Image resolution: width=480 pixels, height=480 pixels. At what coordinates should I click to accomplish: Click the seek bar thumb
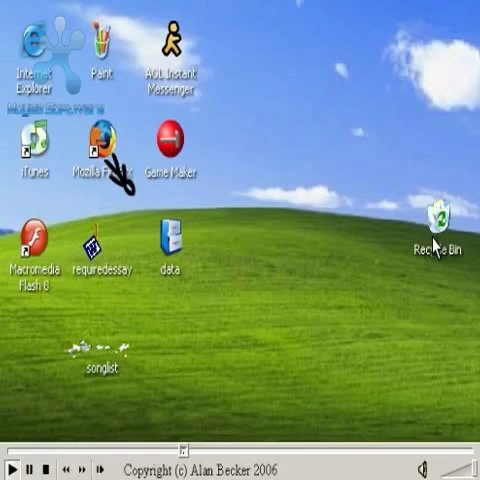click(x=183, y=450)
